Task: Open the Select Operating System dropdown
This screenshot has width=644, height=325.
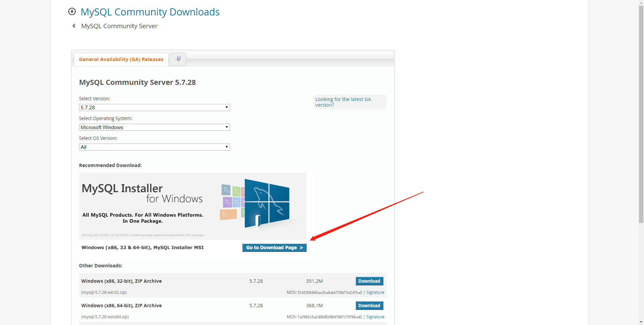Action: (x=154, y=127)
